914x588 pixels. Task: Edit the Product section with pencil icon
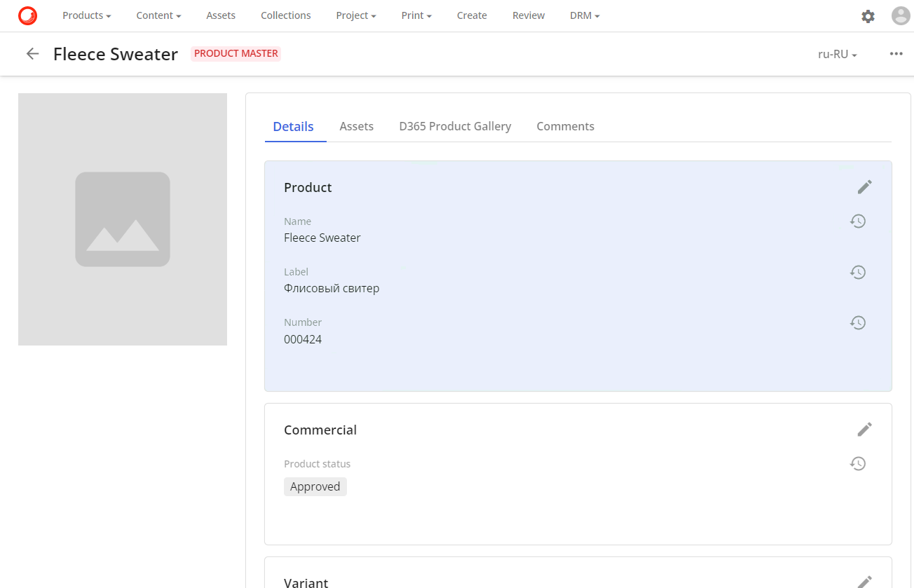pyautogui.click(x=864, y=187)
